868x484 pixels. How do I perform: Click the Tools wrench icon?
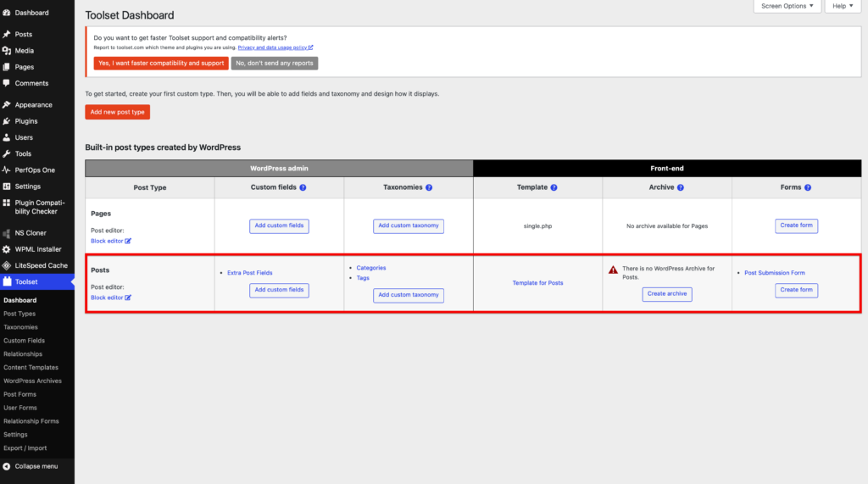7,154
